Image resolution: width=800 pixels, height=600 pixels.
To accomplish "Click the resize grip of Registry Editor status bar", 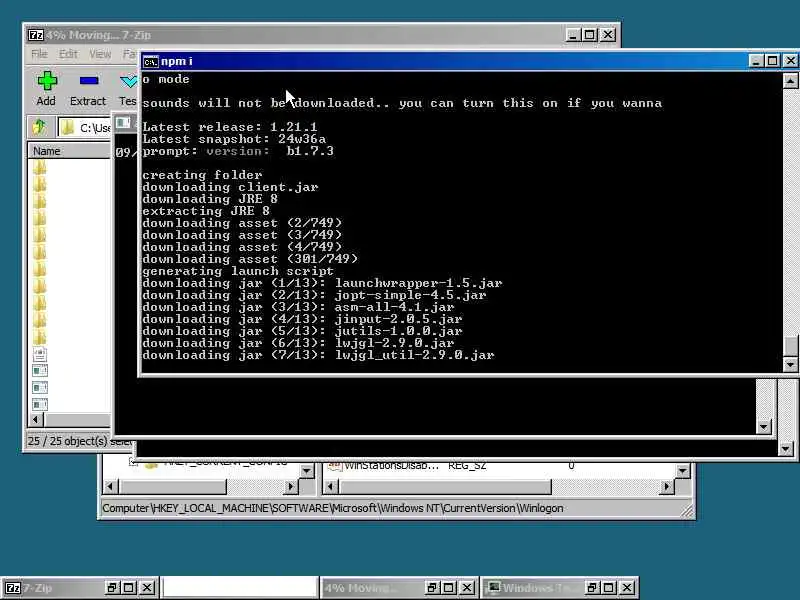I will [x=687, y=510].
